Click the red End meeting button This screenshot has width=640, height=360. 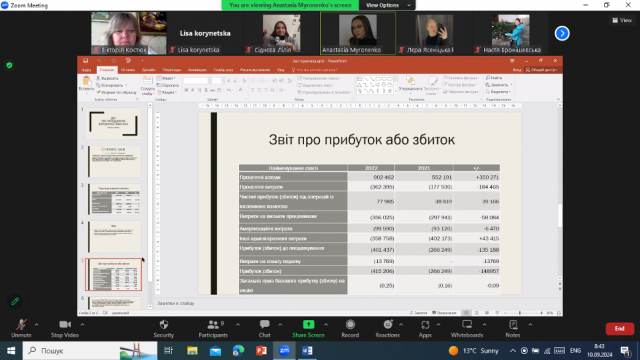click(x=620, y=329)
